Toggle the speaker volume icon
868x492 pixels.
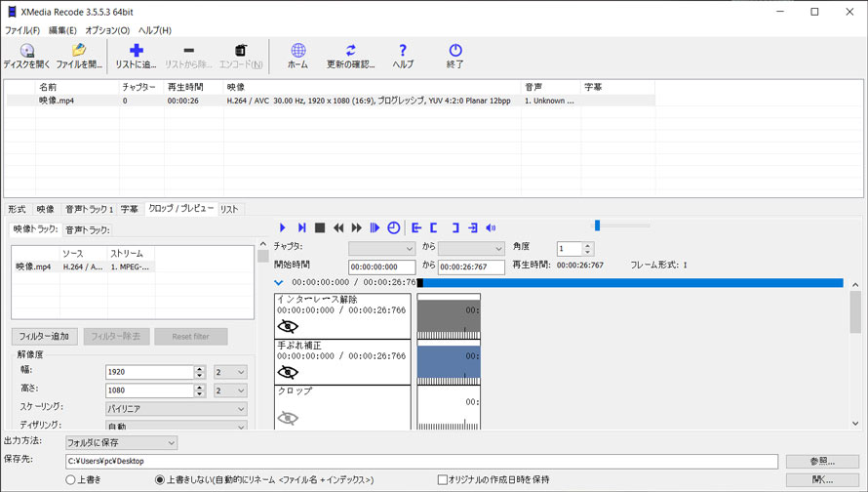491,227
